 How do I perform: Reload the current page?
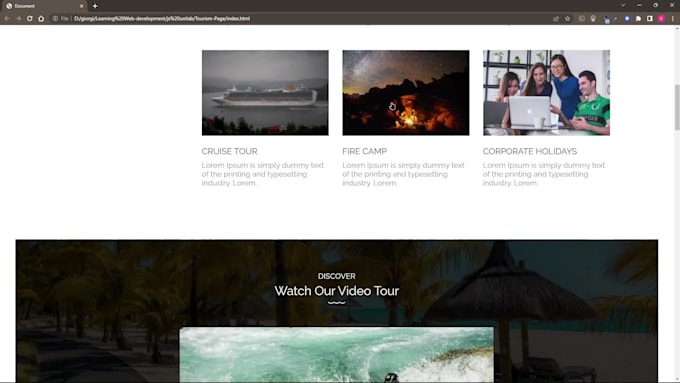[x=29, y=19]
